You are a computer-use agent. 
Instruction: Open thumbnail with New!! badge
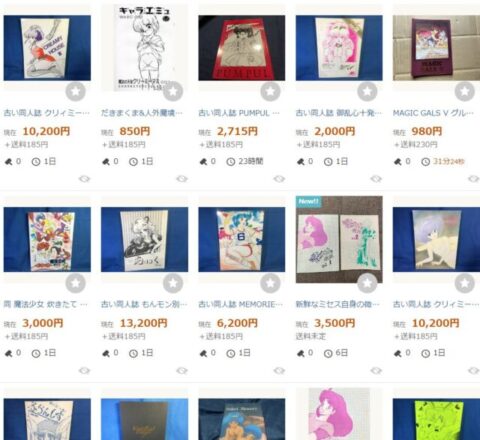point(339,239)
